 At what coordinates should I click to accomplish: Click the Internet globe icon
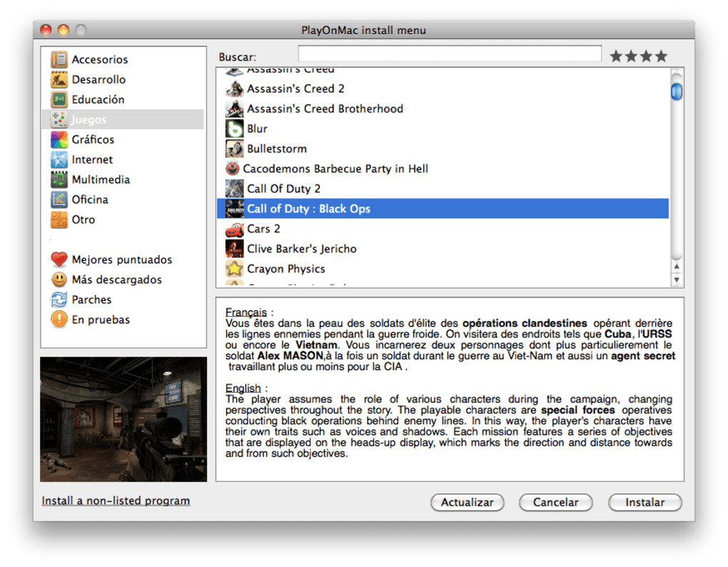click(59, 159)
